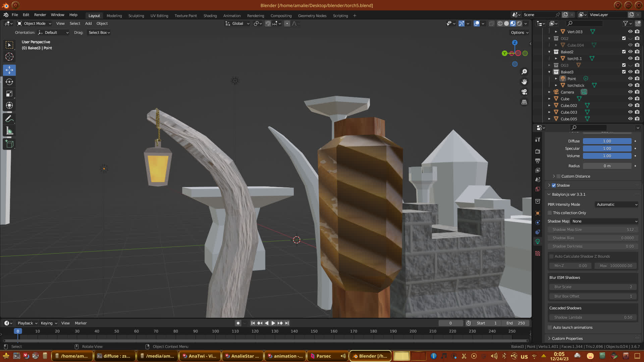The width and height of the screenshot is (644, 362).
Task: Switch to the Shading workspace tab
Action: 210,16
